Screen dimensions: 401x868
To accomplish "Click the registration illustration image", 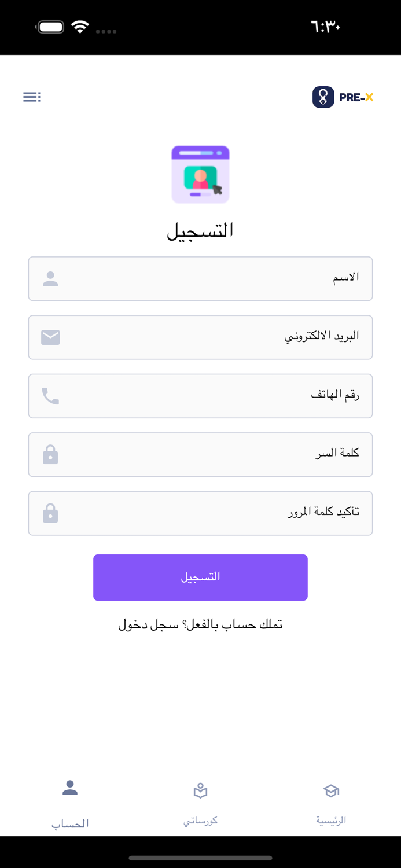I will (x=200, y=175).
